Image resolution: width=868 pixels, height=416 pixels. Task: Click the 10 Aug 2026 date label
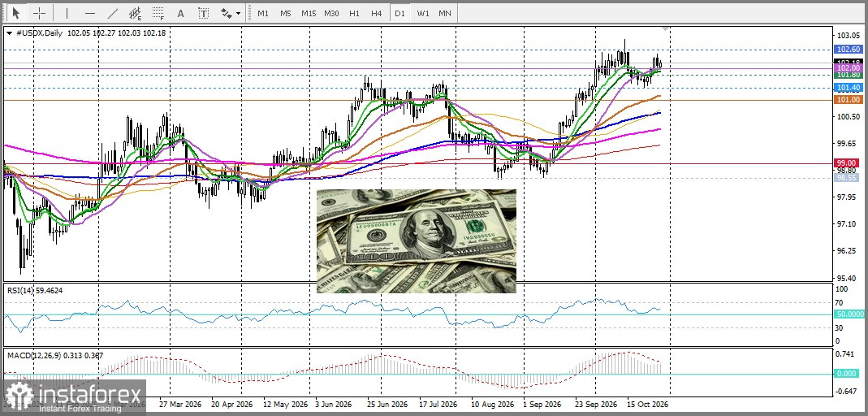[493, 404]
